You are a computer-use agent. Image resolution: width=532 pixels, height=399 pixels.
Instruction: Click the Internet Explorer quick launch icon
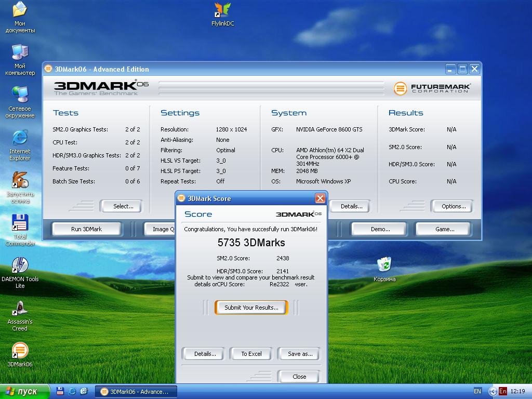point(72,391)
